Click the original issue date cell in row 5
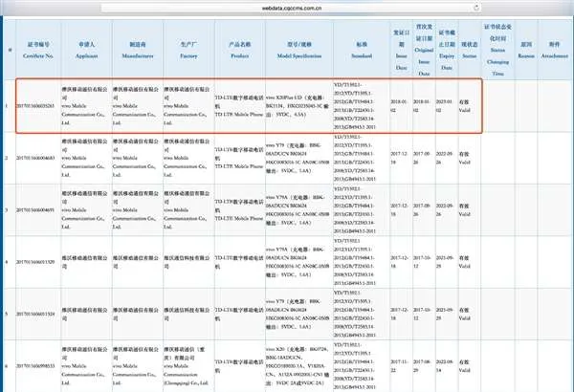Image resolution: width=574 pixels, height=392 pixels. click(423, 314)
